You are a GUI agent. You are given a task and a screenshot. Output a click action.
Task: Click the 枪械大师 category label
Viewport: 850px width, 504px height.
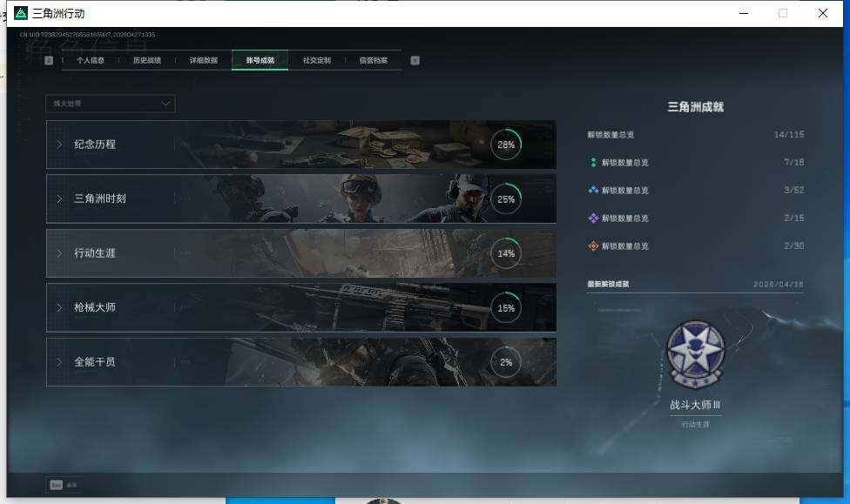coord(95,307)
